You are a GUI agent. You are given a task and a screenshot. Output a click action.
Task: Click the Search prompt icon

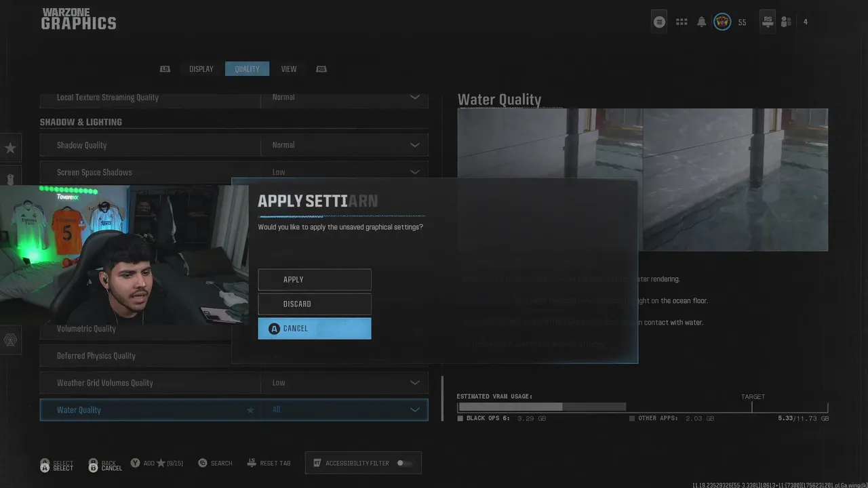[x=202, y=463]
